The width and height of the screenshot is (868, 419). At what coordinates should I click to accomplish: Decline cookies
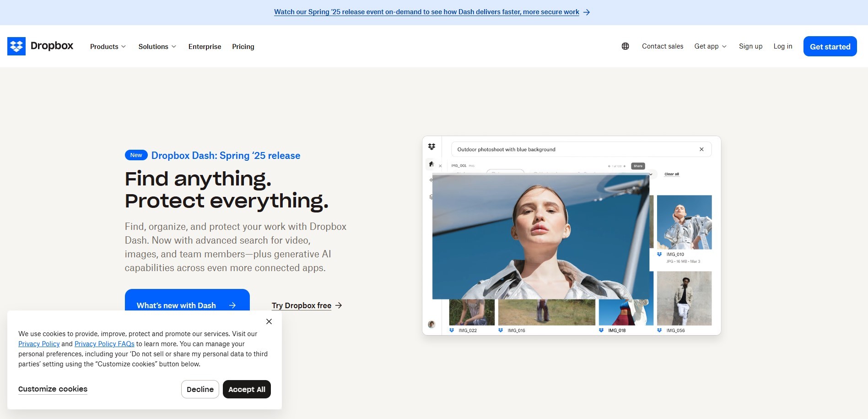click(x=200, y=389)
